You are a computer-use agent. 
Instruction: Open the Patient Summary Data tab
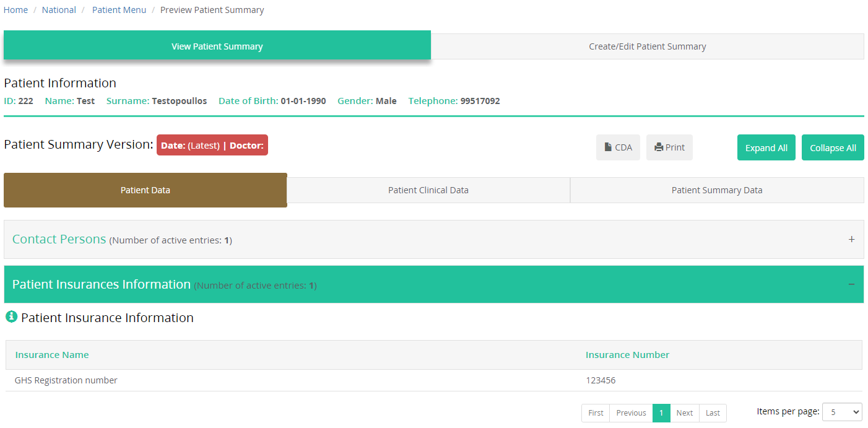coord(716,190)
